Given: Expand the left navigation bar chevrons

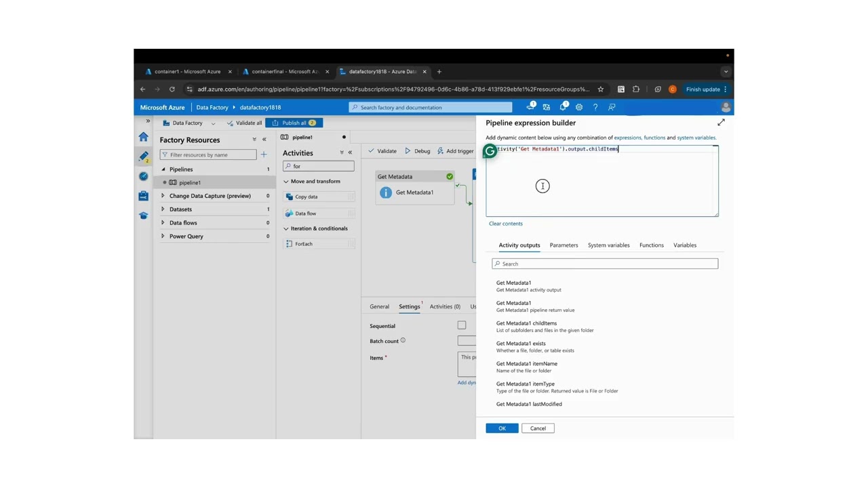Looking at the screenshot, I should (148, 121).
